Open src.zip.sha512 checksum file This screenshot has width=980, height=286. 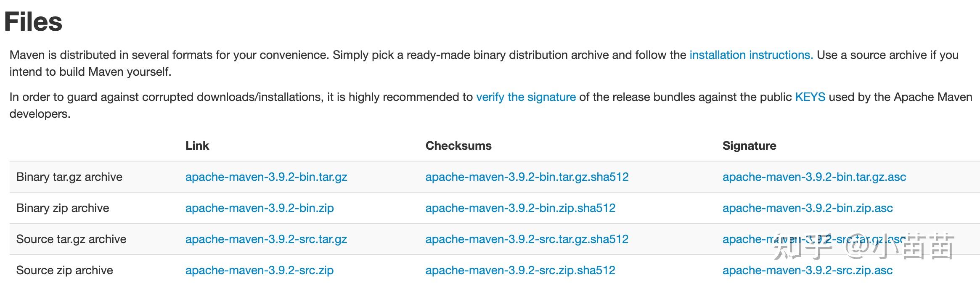coord(520,270)
